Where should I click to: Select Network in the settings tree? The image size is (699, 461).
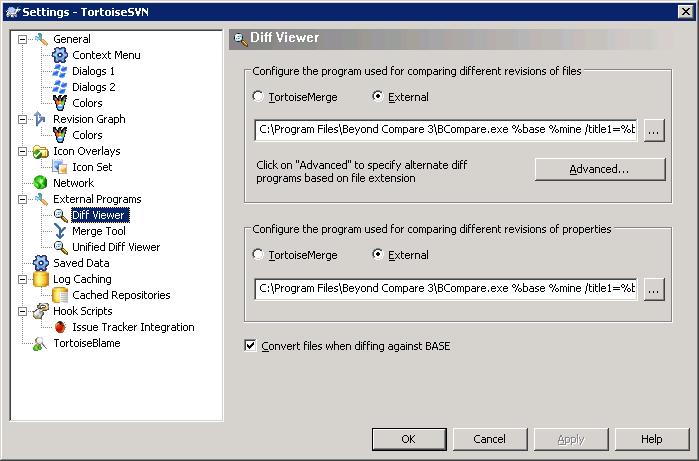tap(74, 183)
